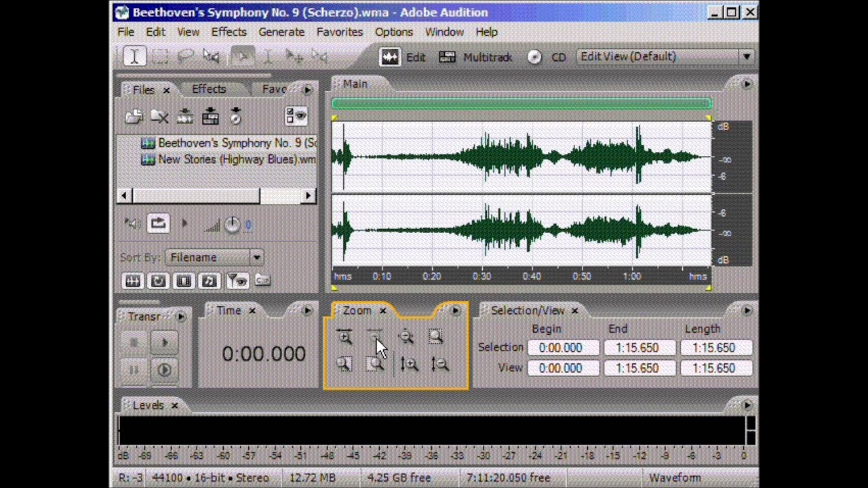This screenshot has width=868, height=488.
Task: Open the Selection/View panel options arrow
Action: [747, 310]
